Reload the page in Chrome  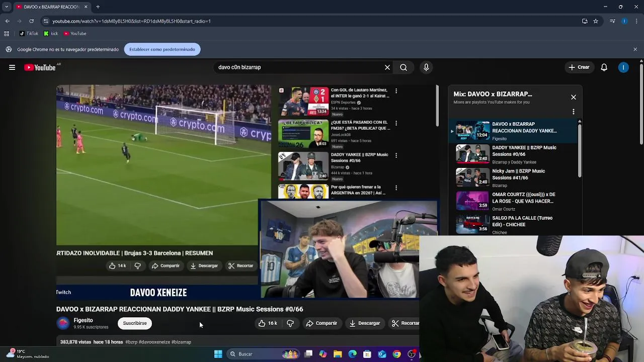click(x=31, y=21)
